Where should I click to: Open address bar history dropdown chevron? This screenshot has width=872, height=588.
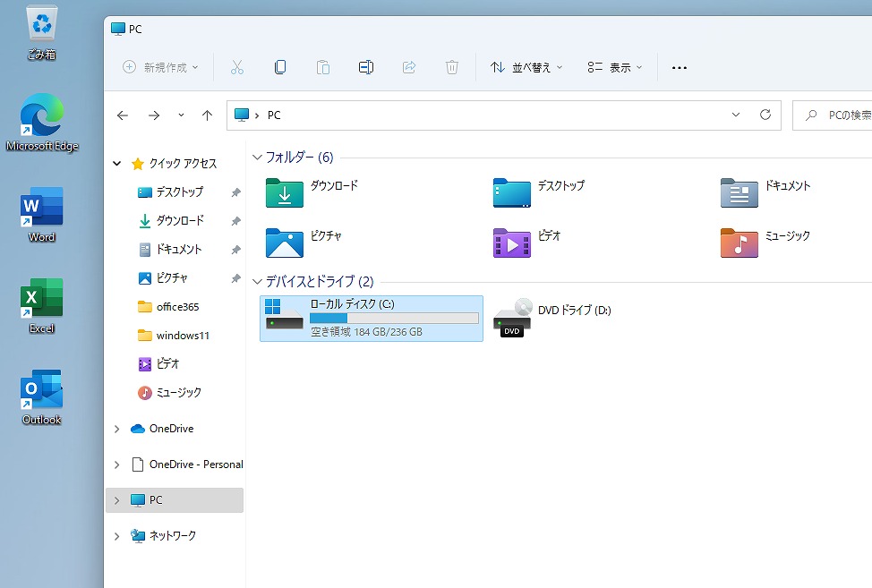(736, 115)
